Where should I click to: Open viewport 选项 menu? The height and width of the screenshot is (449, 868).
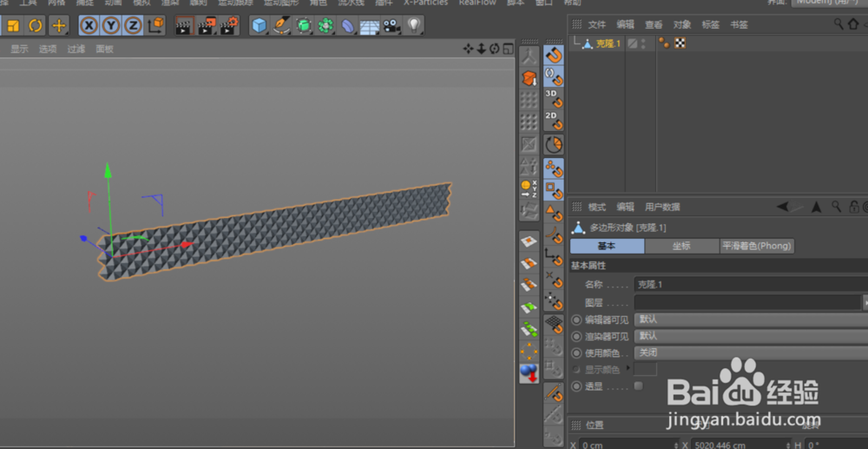point(48,49)
